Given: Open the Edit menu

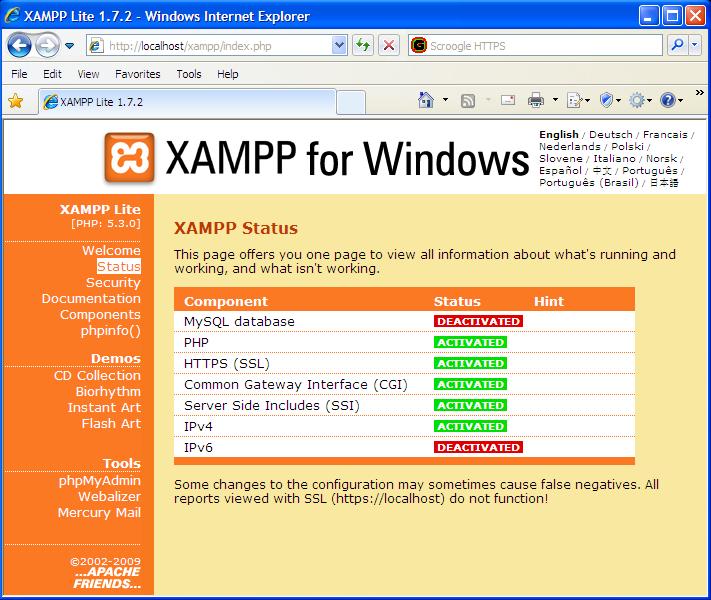Looking at the screenshot, I should point(52,74).
